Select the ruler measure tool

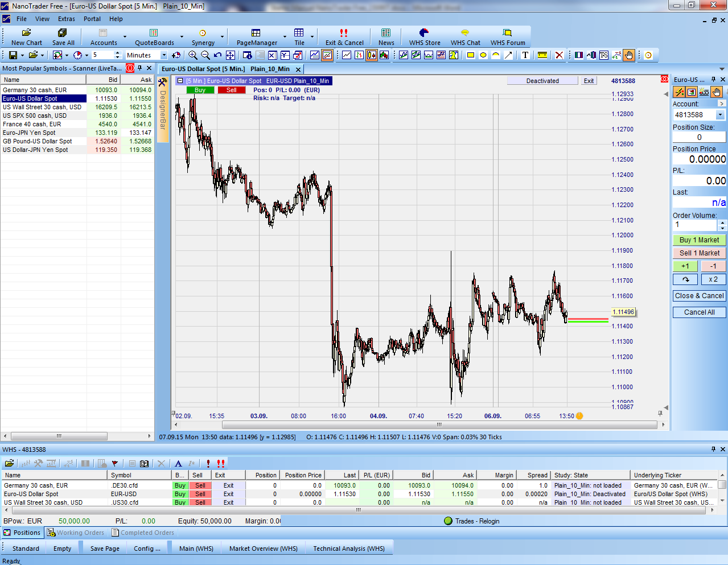(x=542, y=55)
